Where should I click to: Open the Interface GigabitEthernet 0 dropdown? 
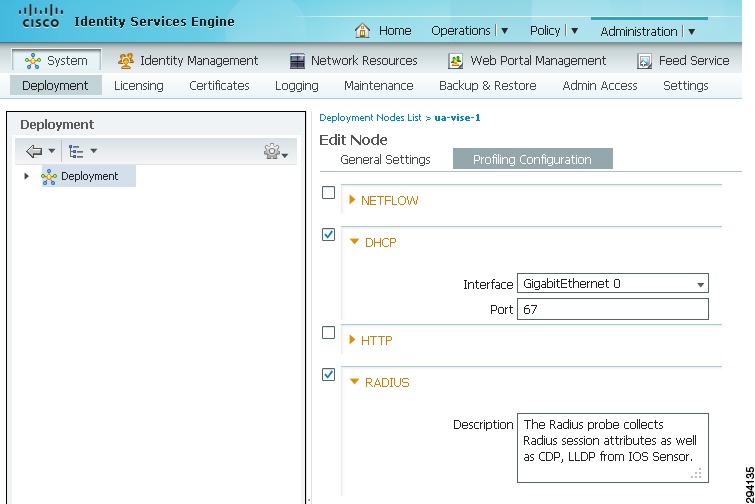612,284
